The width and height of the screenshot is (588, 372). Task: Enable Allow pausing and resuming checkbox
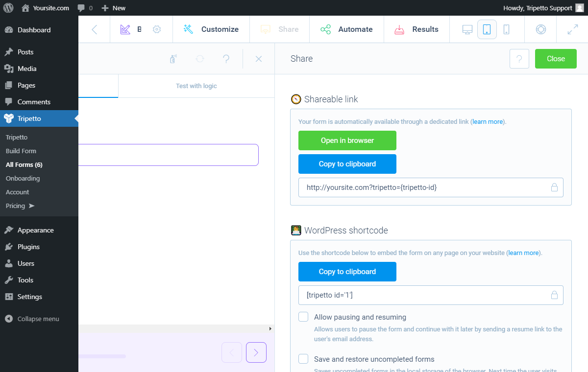coord(303,317)
